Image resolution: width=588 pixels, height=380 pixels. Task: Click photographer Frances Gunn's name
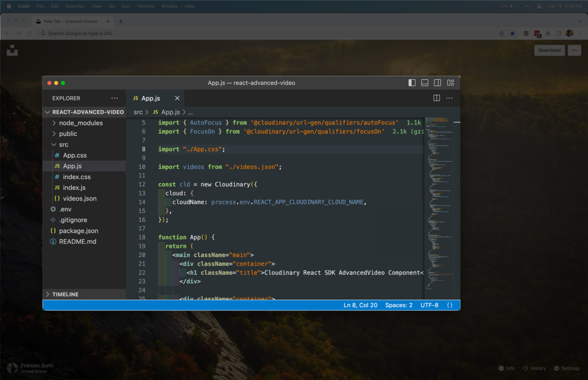coord(37,366)
